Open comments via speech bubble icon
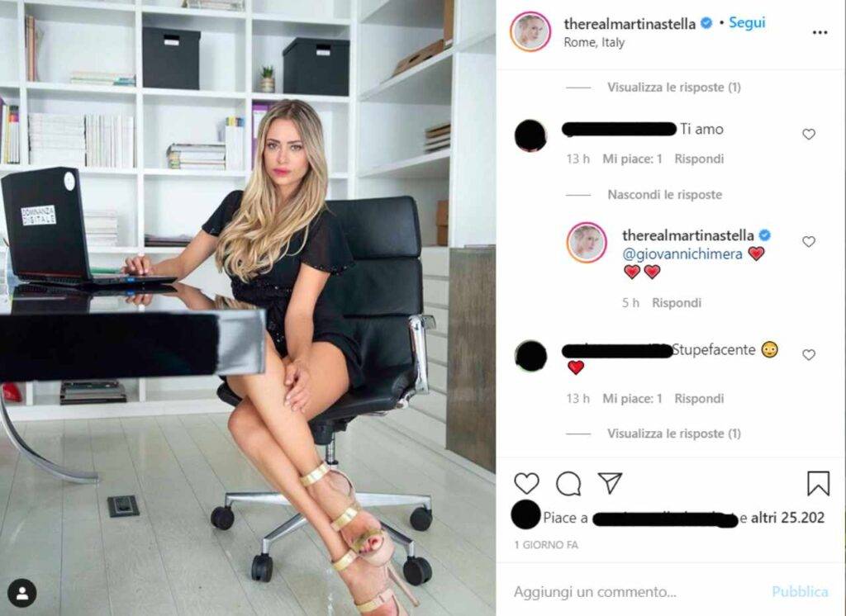Screen dimensions: 846x616 tap(568, 484)
